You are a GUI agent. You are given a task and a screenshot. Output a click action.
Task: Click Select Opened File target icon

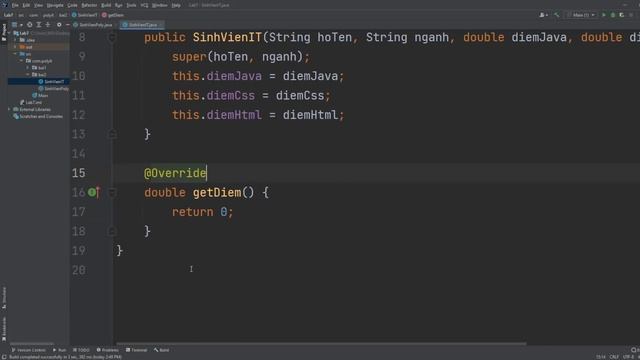coord(29,25)
